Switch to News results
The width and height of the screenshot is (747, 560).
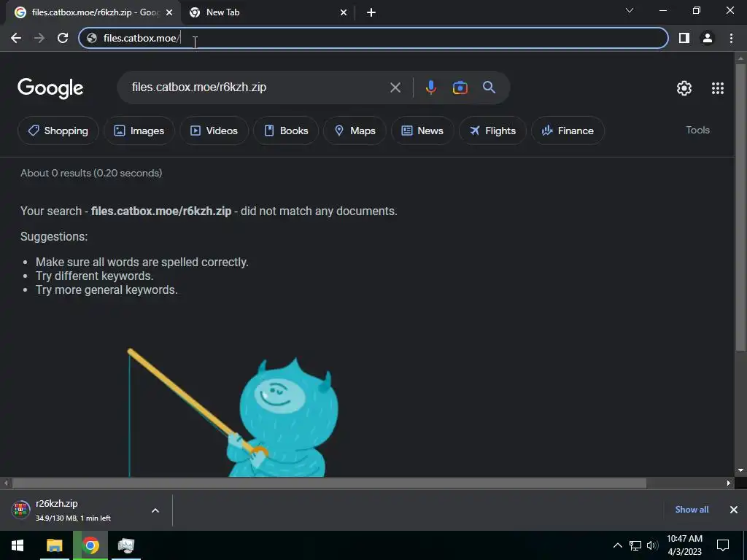[422, 131]
